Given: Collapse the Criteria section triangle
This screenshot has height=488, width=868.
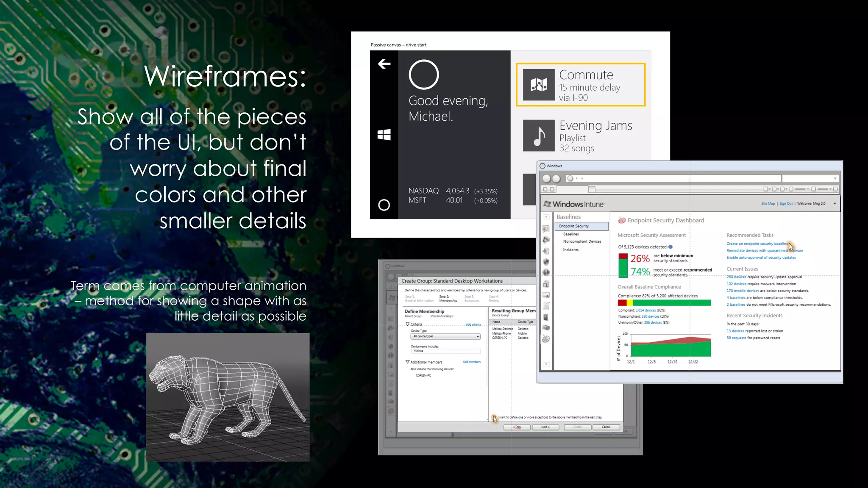Looking at the screenshot, I should (x=407, y=324).
